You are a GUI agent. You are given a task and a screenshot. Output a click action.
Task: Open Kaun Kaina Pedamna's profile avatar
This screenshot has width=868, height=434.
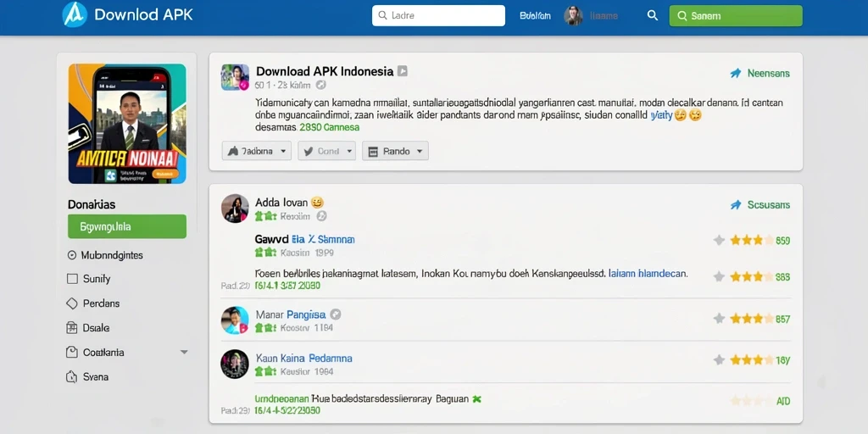coord(235,364)
